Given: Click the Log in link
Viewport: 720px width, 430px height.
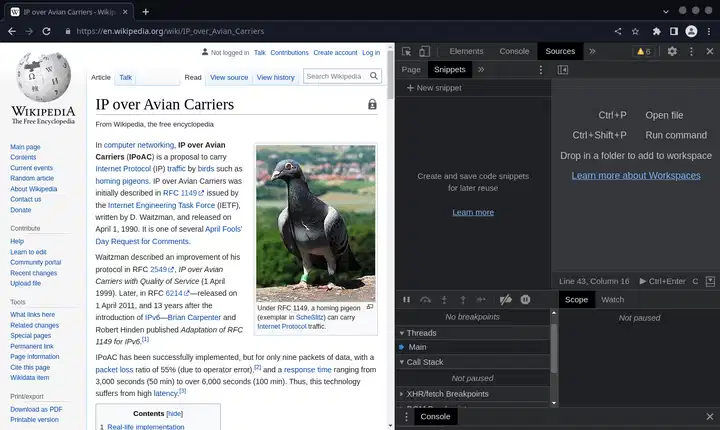Looking at the screenshot, I should [371, 53].
